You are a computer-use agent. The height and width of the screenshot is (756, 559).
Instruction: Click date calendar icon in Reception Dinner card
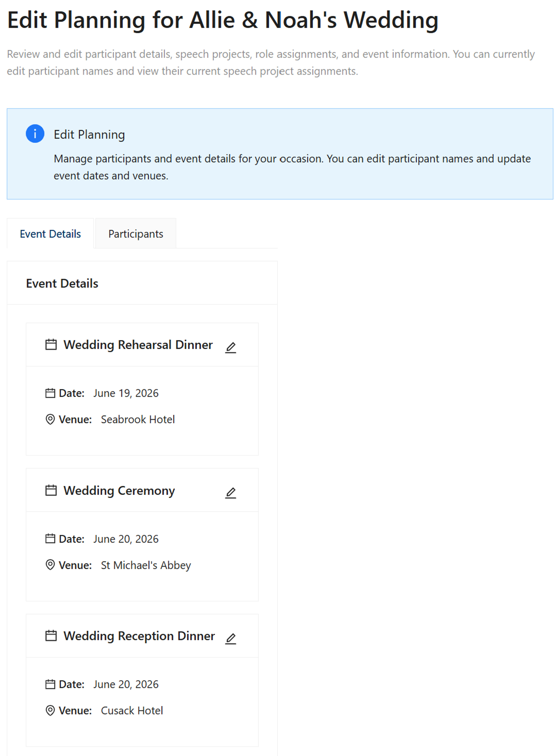coord(50,684)
